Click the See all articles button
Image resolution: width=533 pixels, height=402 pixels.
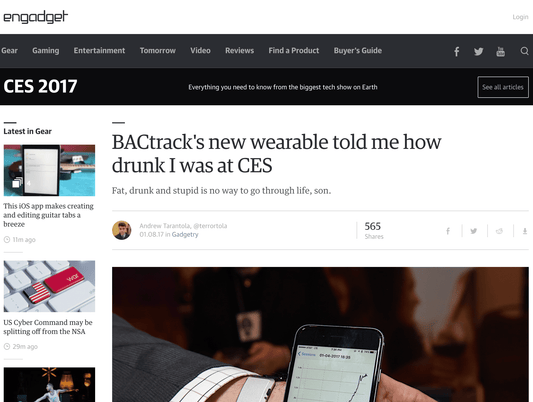(x=503, y=87)
